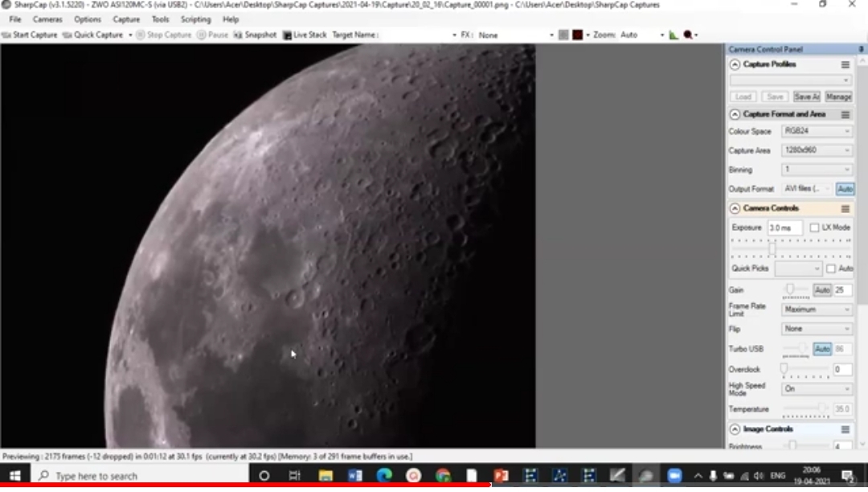Open the Frame Rate Limit dropdown
The width and height of the screenshot is (868, 492).
[817, 310]
